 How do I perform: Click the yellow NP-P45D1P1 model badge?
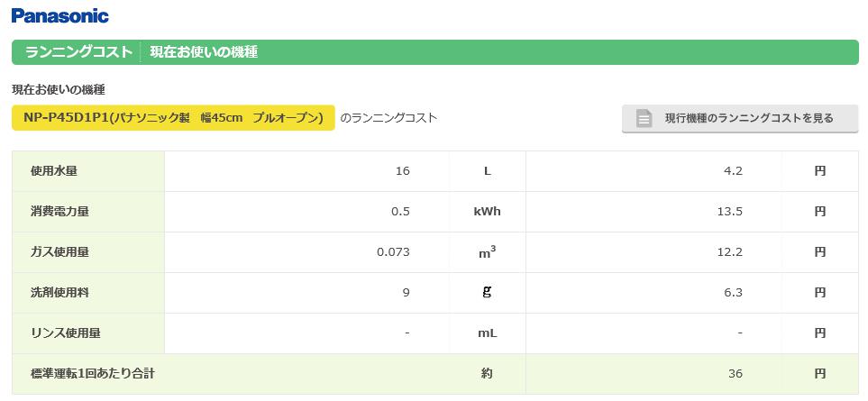pyautogui.click(x=173, y=118)
